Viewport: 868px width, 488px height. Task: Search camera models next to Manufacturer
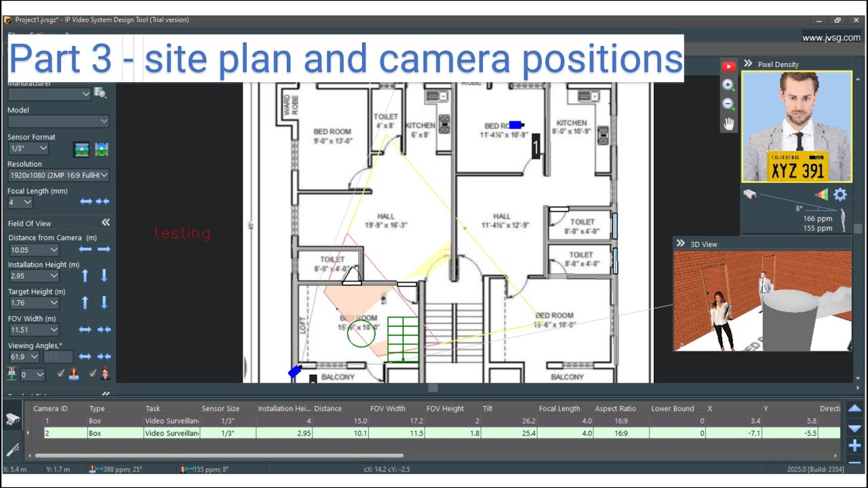point(100,93)
